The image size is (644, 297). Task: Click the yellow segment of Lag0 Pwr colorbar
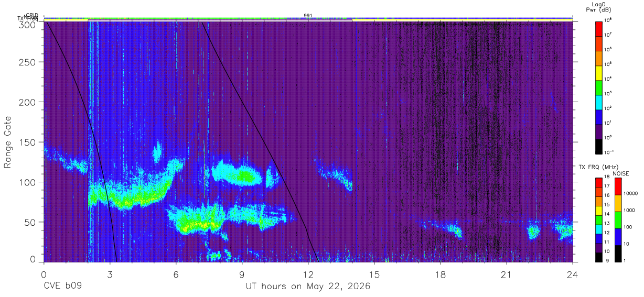coord(599,72)
